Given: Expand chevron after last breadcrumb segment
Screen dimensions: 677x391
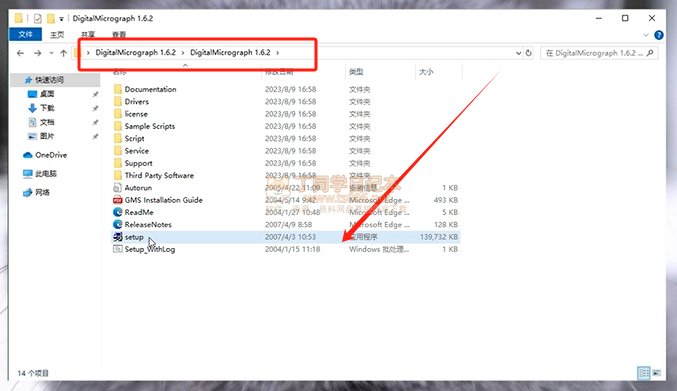Looking at the screenshot, I should [278, 53].
